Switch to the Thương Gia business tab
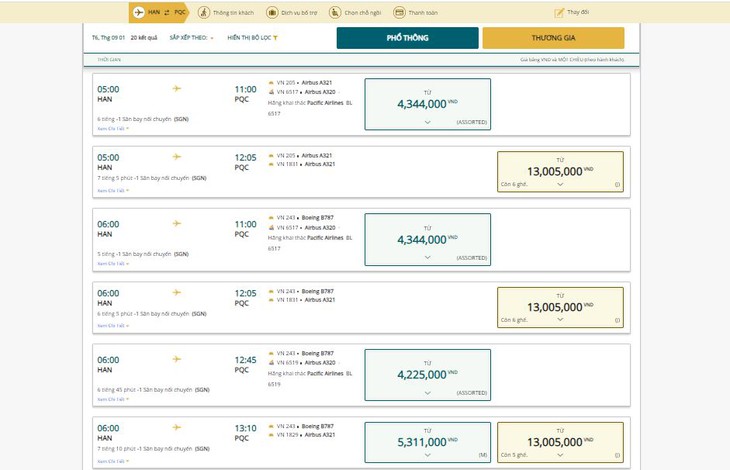 tap(553, 38)
